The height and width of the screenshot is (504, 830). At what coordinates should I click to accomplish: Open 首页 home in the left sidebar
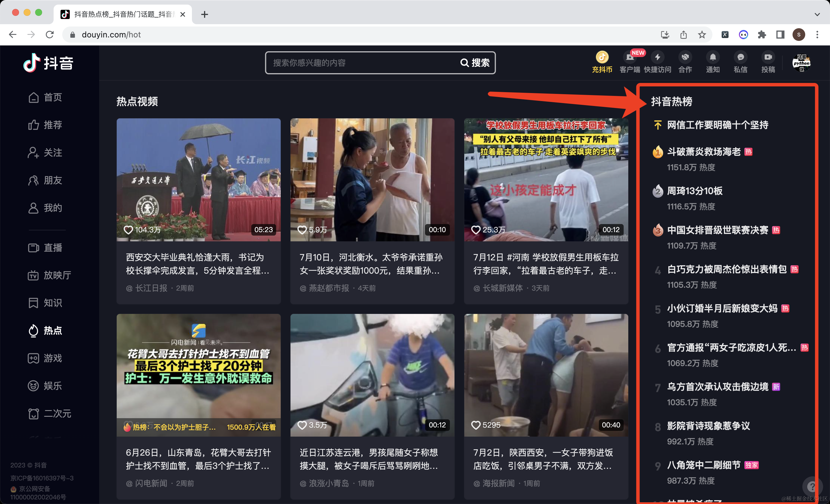(45, 97)
